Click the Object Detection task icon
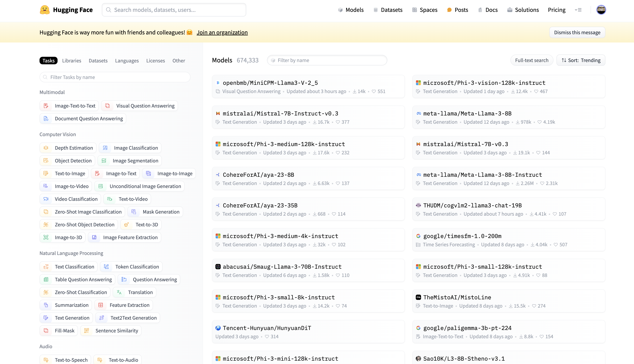The height and width of the screenshot is (364, 634). coord(46,161)
